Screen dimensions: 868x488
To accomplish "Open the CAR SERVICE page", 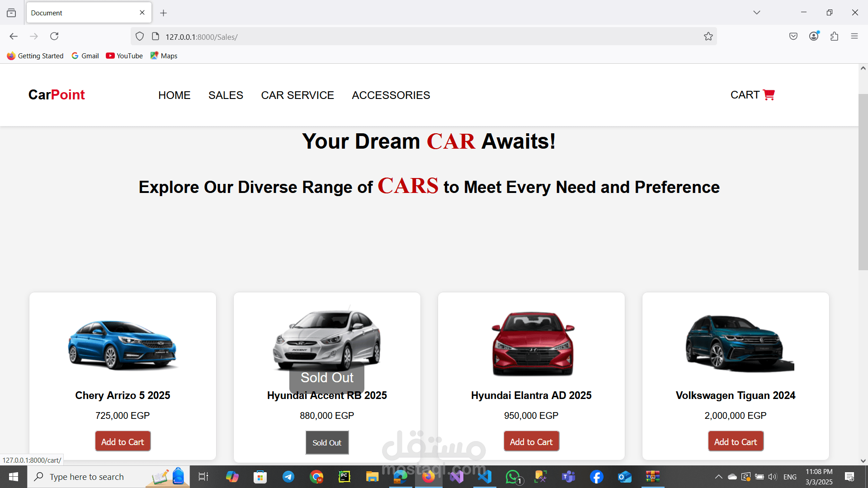I will pyautogui.click(x=297, y=95).
